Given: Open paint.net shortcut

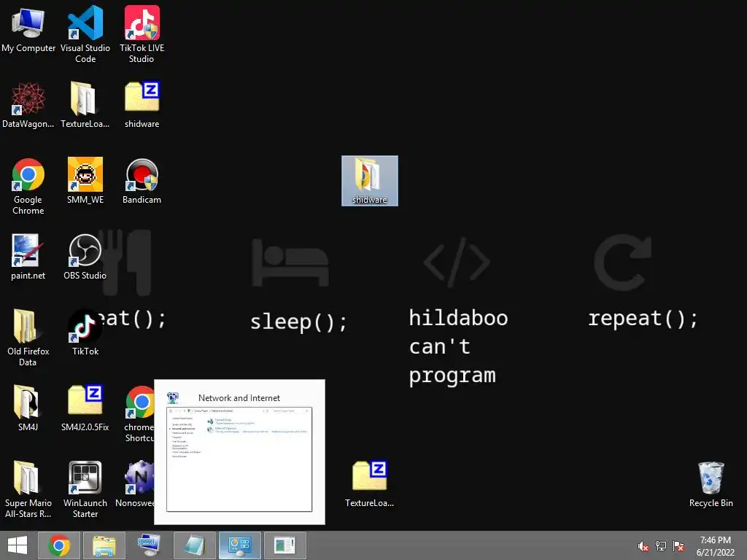Looking at the screenshot, I should pos(28,257).
